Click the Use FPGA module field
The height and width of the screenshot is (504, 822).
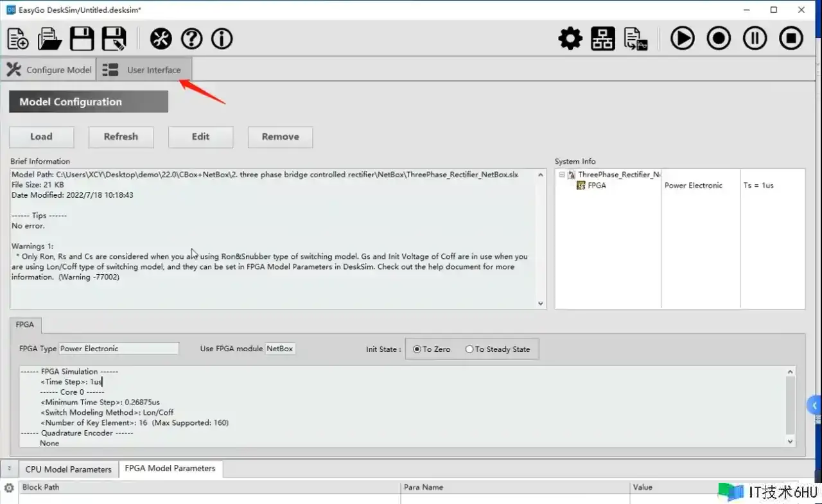280,349
